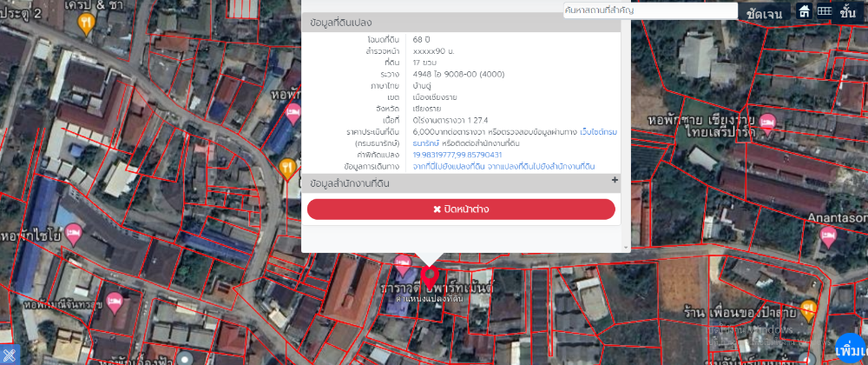The width and height of the screenshot is (868, 365).
Task: Click orange restaurant marker left of info popup
Action: tap(287, 167)
